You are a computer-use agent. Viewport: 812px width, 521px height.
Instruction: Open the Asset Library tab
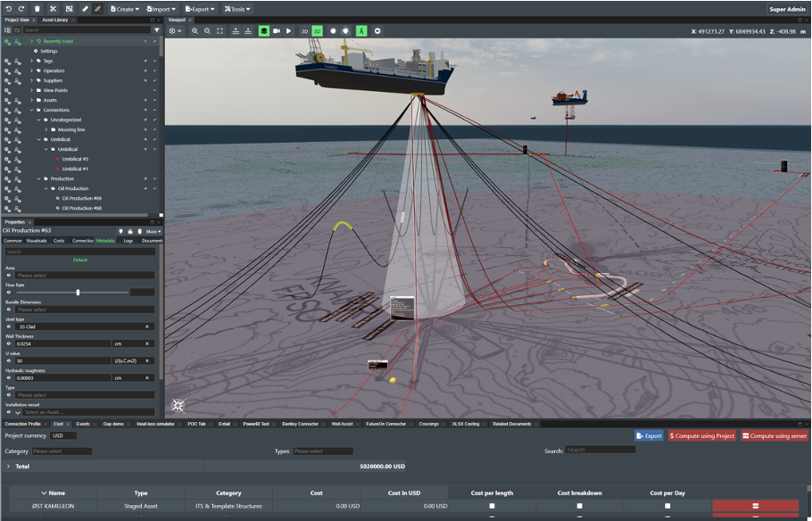[x=55, y=20]
